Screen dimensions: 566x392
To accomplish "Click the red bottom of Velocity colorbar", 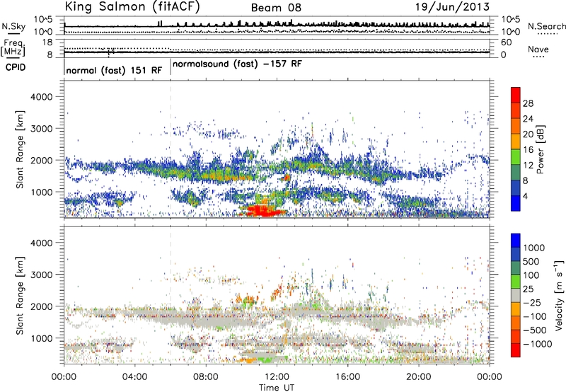I will [x=516, y=350].
